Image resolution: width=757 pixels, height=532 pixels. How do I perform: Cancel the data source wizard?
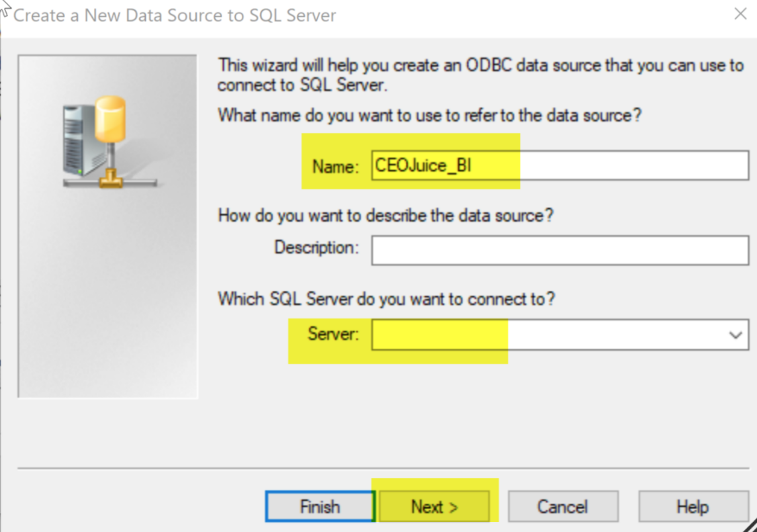coord(563,507)
